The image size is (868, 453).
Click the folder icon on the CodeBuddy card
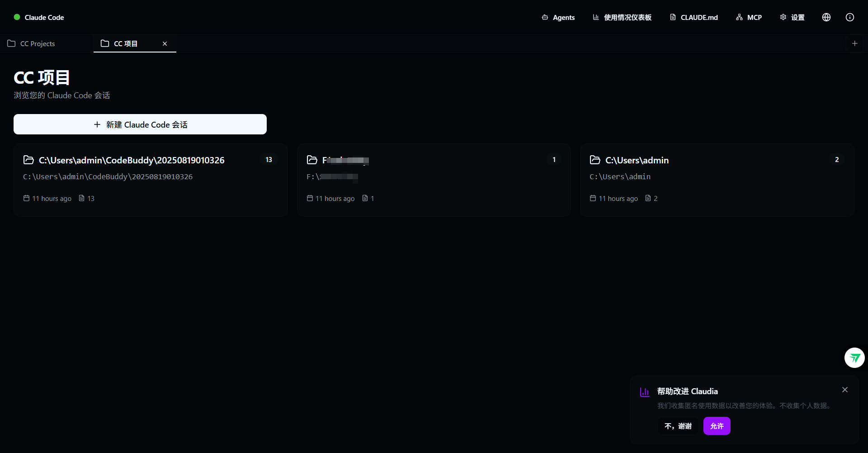tap(28, 160)
